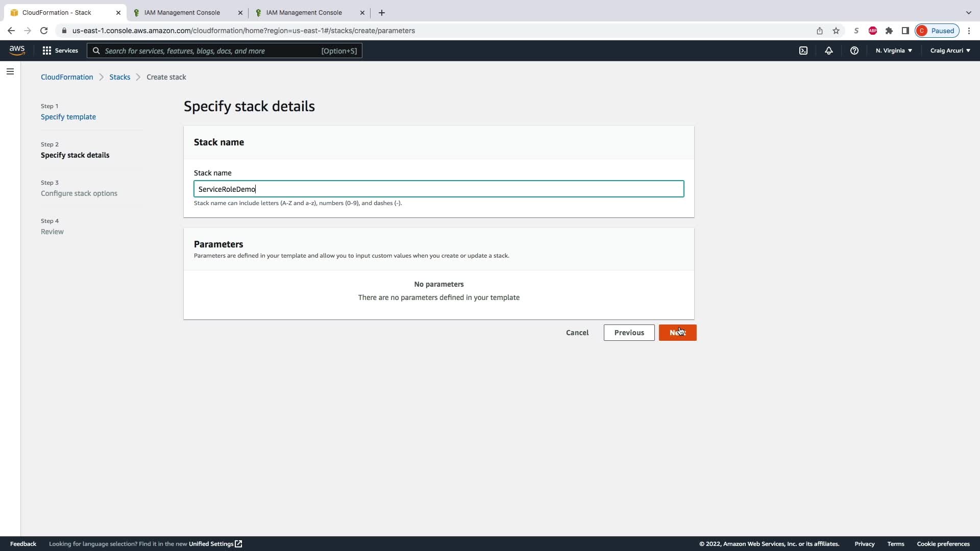
Task: Open the Specify template step link
Action: click(68, 117)
